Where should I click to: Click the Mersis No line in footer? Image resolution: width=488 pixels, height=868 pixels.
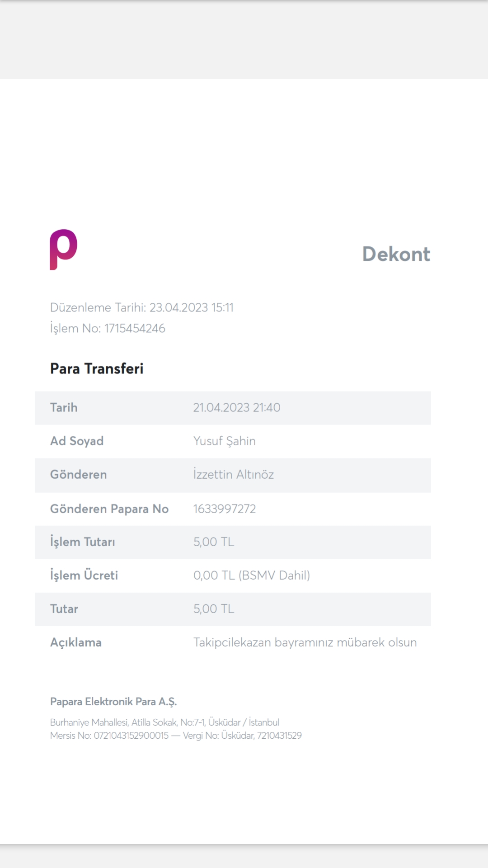tap(176, 736)
